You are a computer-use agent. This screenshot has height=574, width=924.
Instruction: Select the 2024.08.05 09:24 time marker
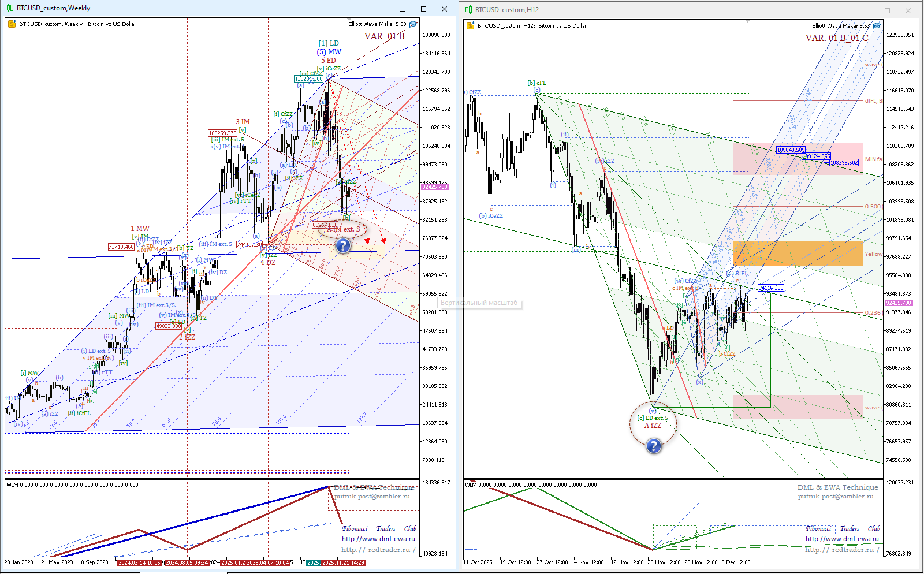(187, 562)
